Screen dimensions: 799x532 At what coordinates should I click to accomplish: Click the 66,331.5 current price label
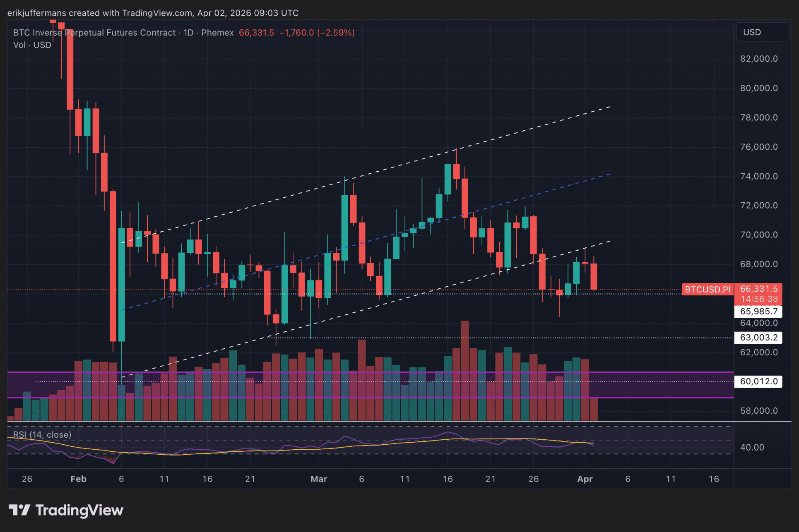[x=758, y=289]
